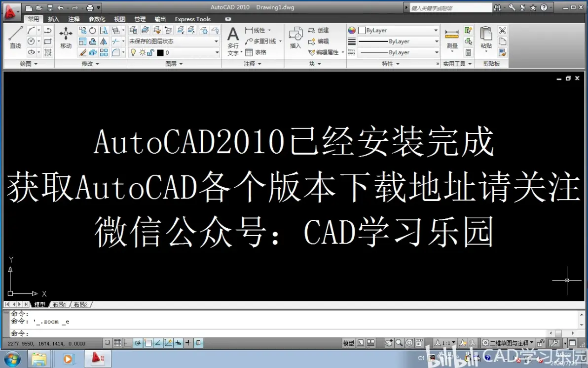Select the Move (移动) tool
The image size is (588, 368).
[x=66, y=38]
